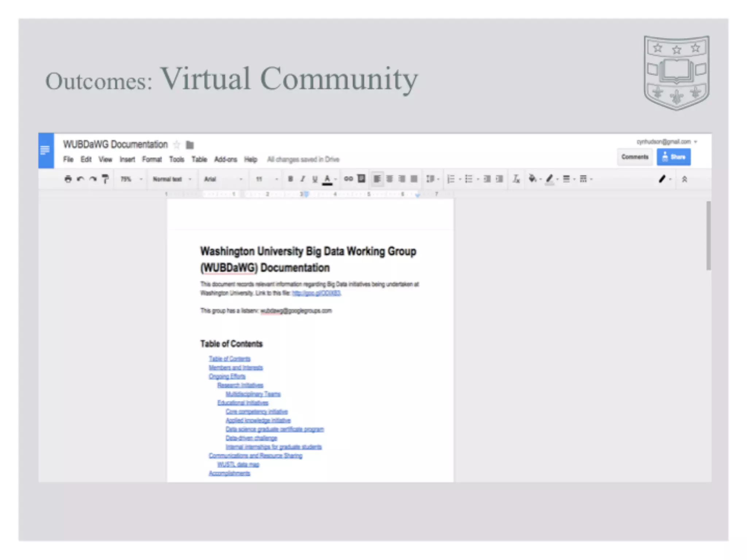Screen dimensions: 747x560
Task: Pick the text color button
Action: pos(327,179)
